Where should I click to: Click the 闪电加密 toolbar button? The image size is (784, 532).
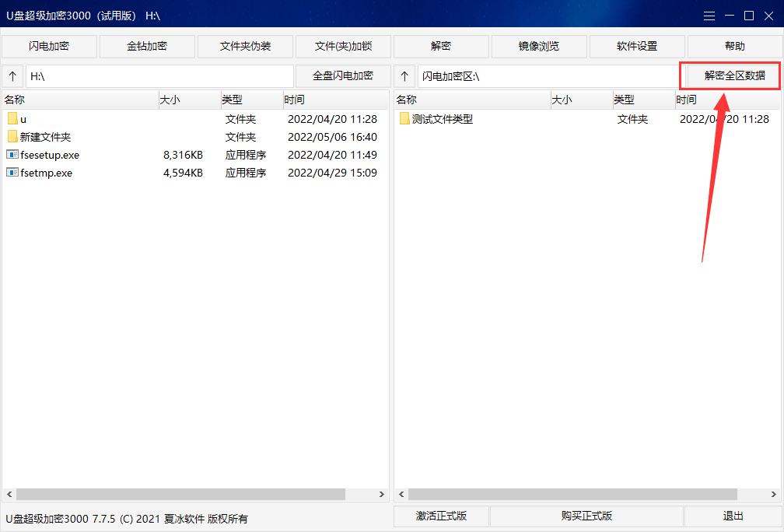(x=49, y=47)
